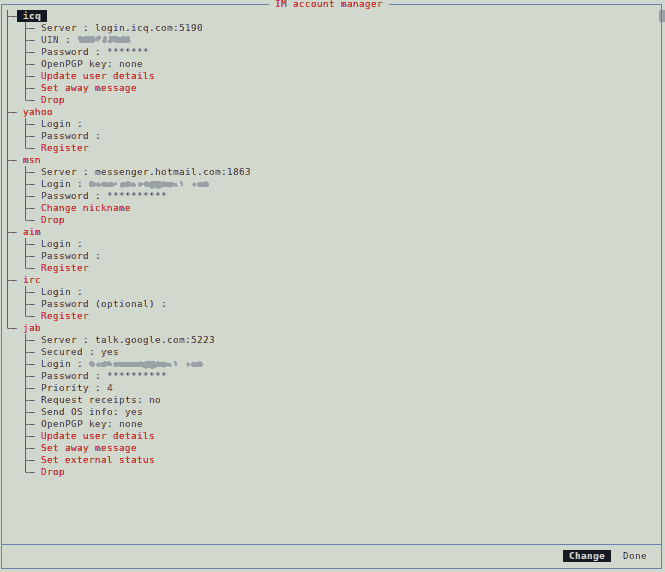This screenshot has height=572, width=665.
Task: Select the Priority field under jab
Action: [x=76, y=388]
